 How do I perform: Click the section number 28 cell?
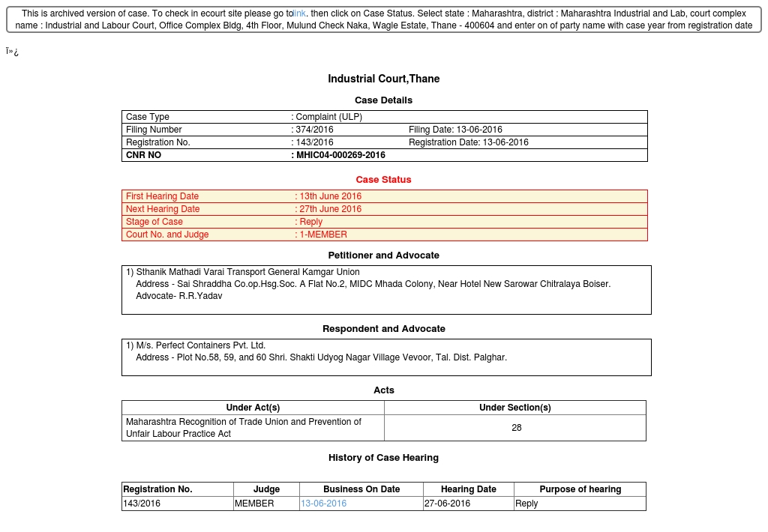click(516, 428)
